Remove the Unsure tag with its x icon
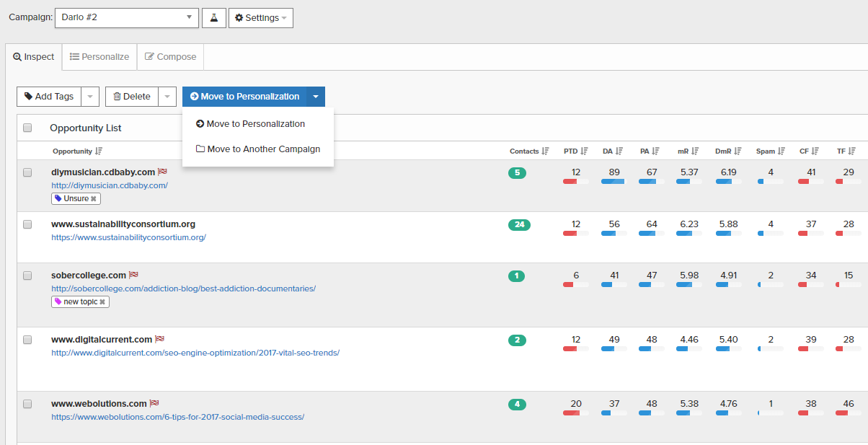The image size is (868, 445). pos(93,198)
